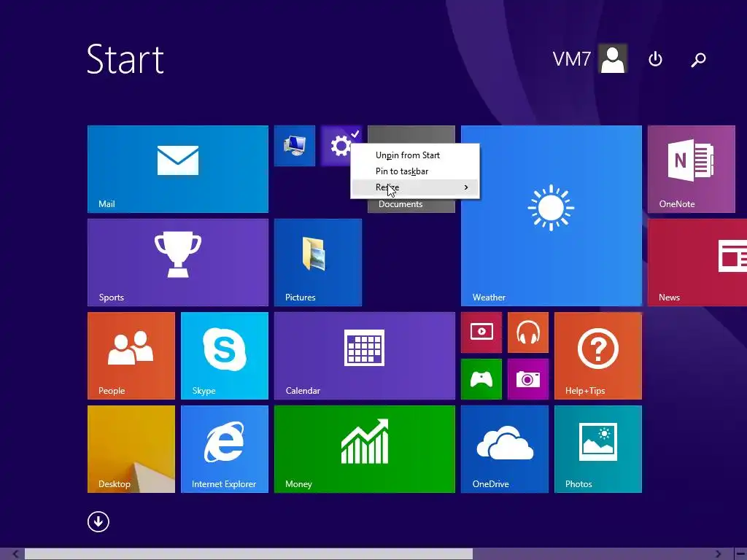Launch the Skype tile

[x=225, y=356]
